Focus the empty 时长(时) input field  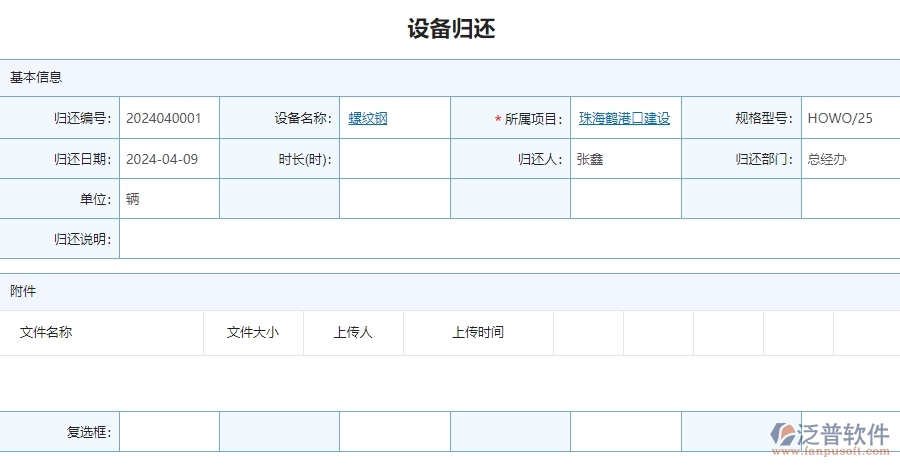click(x=394, y=159)
